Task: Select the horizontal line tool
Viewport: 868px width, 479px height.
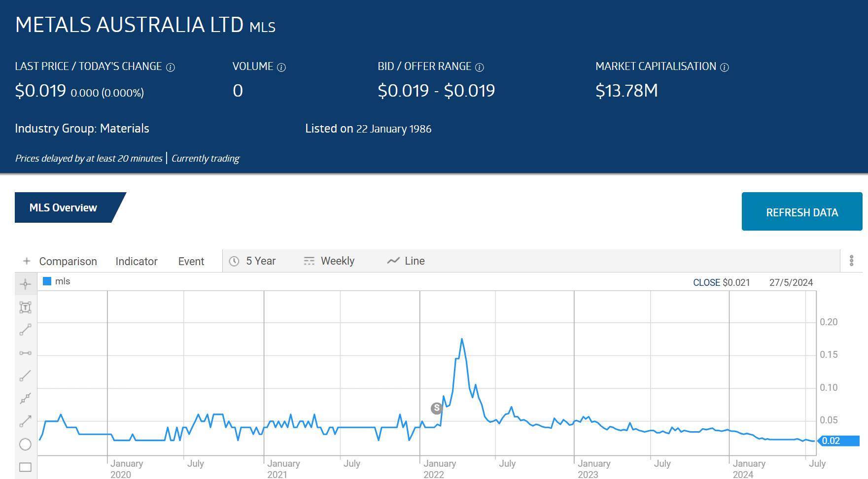Action: coord(25,353)
